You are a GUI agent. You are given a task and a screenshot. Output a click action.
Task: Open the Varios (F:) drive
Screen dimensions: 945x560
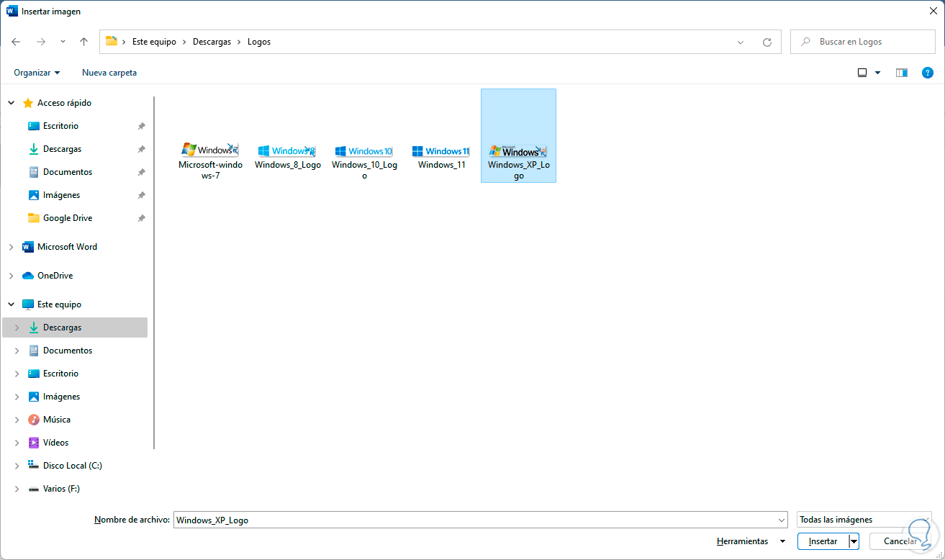[x=61, y=489]
